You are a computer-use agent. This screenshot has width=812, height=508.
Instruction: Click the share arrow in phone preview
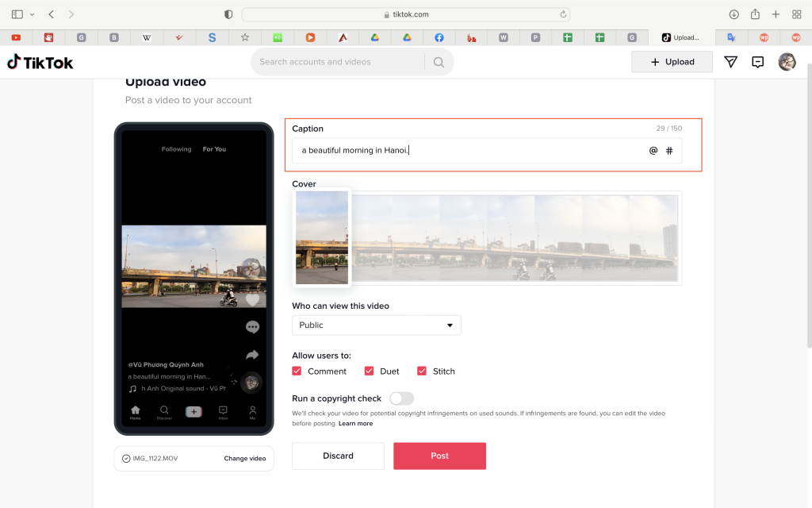pos(252,355)
